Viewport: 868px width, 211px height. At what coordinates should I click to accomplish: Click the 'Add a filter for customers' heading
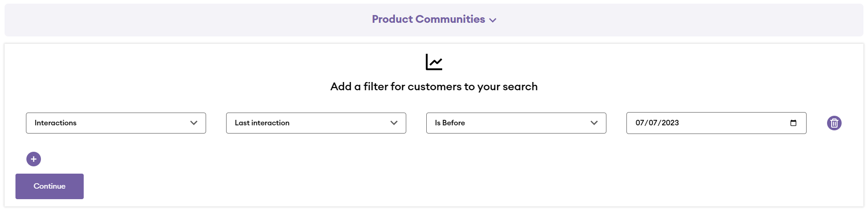[x=434, y=87]
